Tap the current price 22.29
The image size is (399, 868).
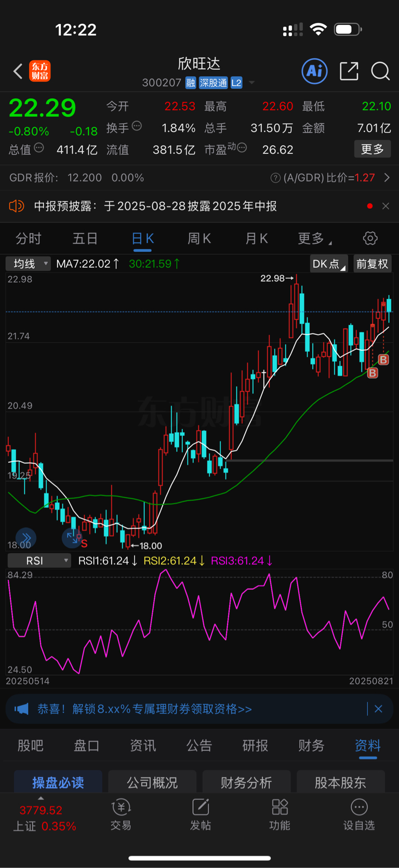pos(43,108)
